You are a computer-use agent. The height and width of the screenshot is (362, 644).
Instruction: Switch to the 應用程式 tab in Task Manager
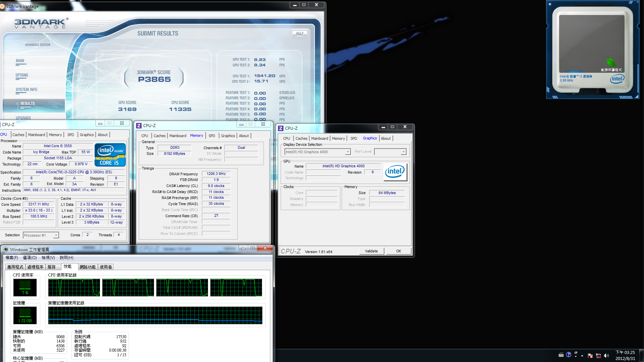(15, 267)
